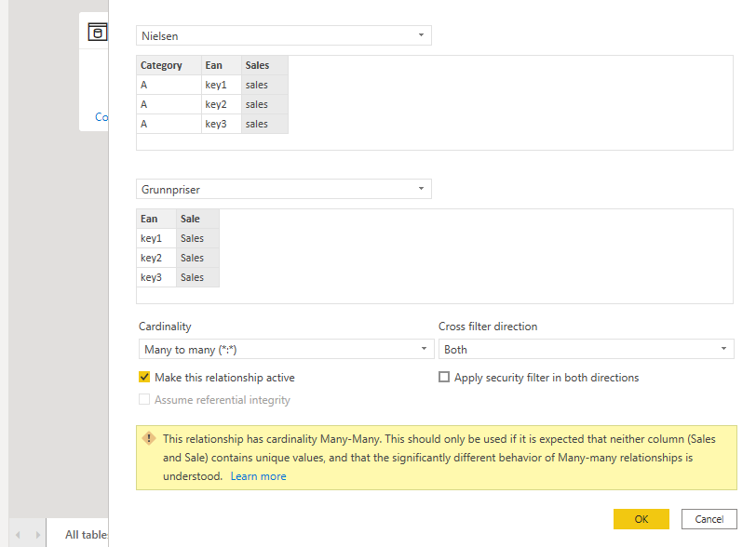Enable Apply security filter in both directions
Image resolution: width=756 pixels, height=547 pixels.
(444, 377)
